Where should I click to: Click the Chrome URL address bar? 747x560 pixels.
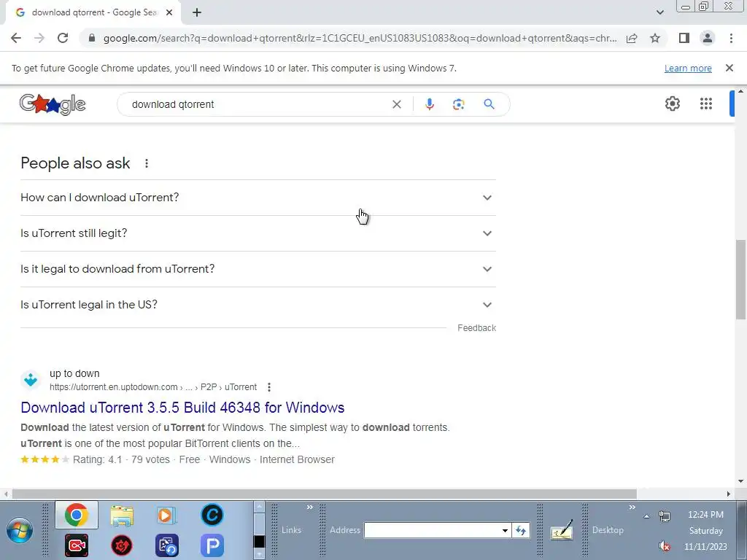click(360, 38)
